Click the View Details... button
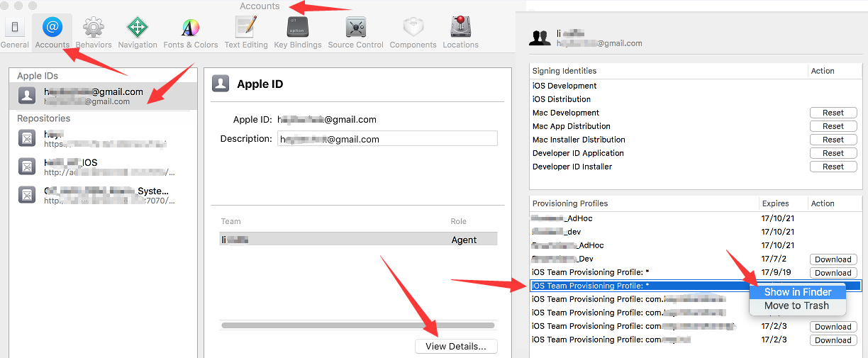This screenshot has width=868, height=358. (456, 347)
